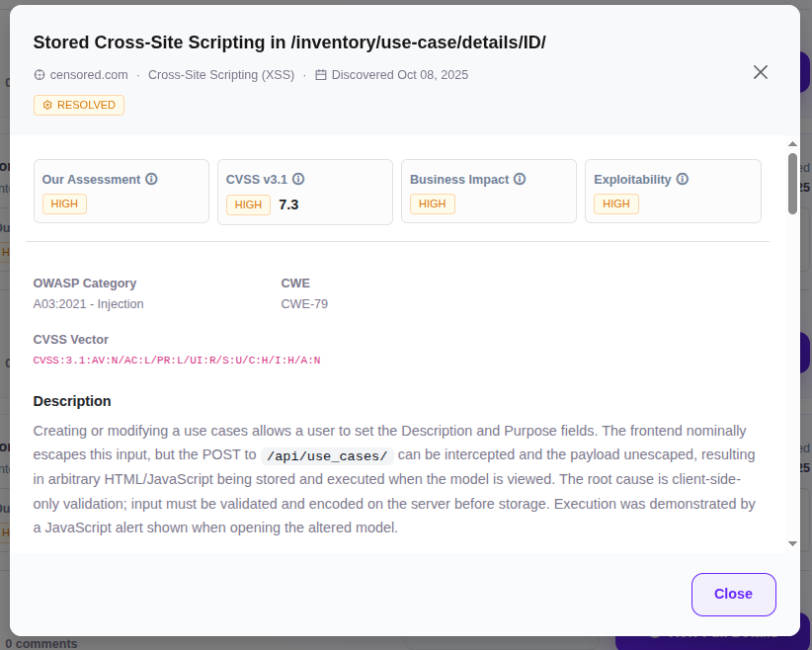This screenshot has width=812, height=650.
Task: Open the Business Impact info tooltip icon
Action: click(520, 180)
